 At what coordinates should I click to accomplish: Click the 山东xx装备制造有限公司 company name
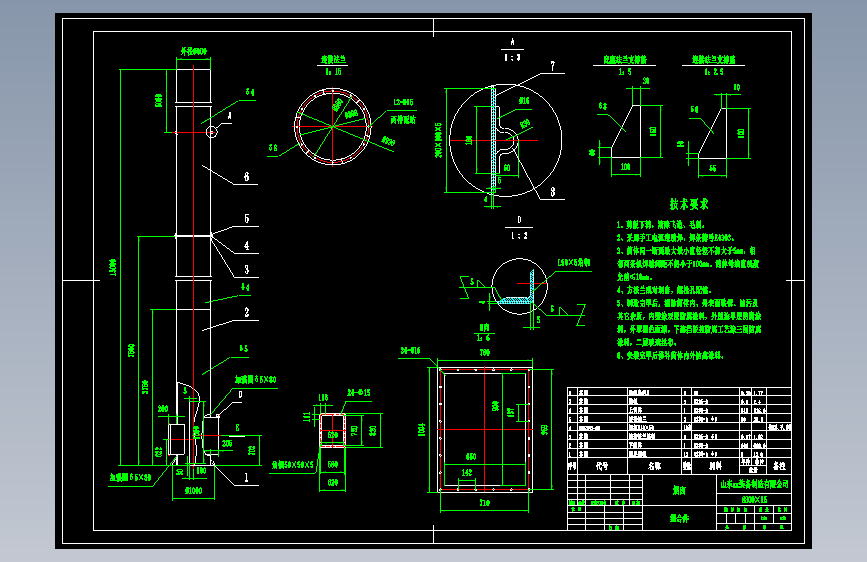[754, 484]
